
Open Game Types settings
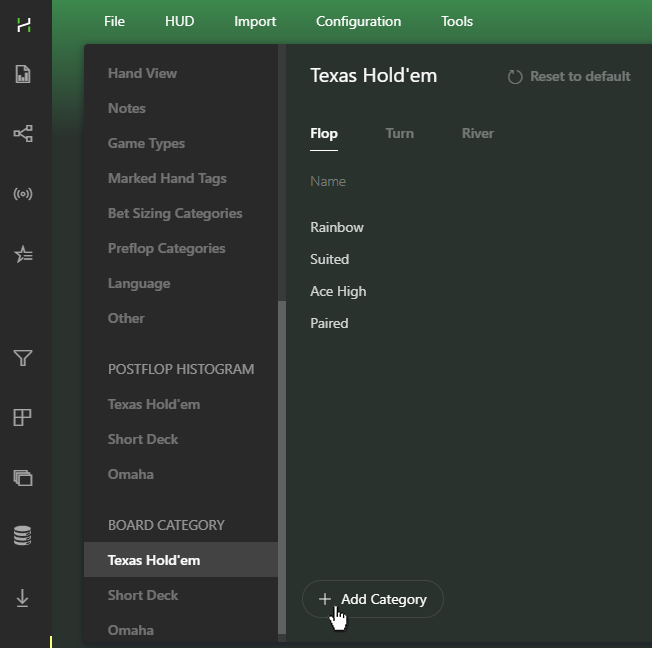(x=146, y=143)
